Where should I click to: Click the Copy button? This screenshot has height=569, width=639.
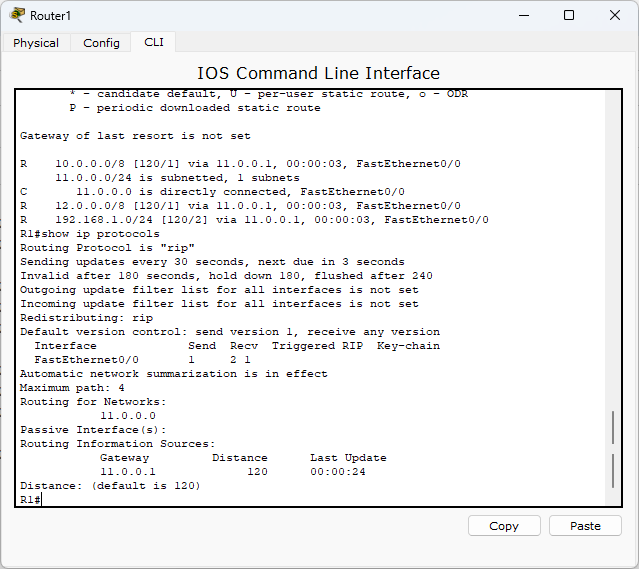coord(504,526)
